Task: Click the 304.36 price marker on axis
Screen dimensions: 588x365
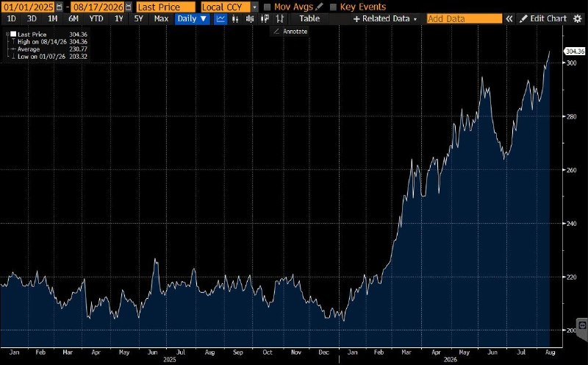Action: 575,52
